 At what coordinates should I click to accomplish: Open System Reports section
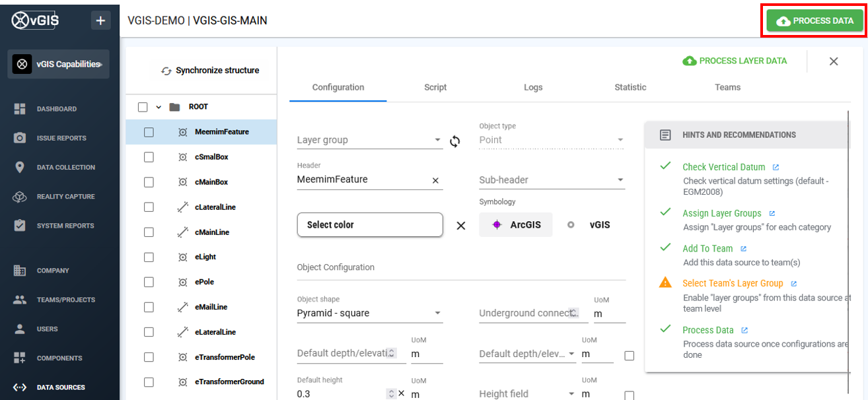pyautogui.click(x=65, y=226)
